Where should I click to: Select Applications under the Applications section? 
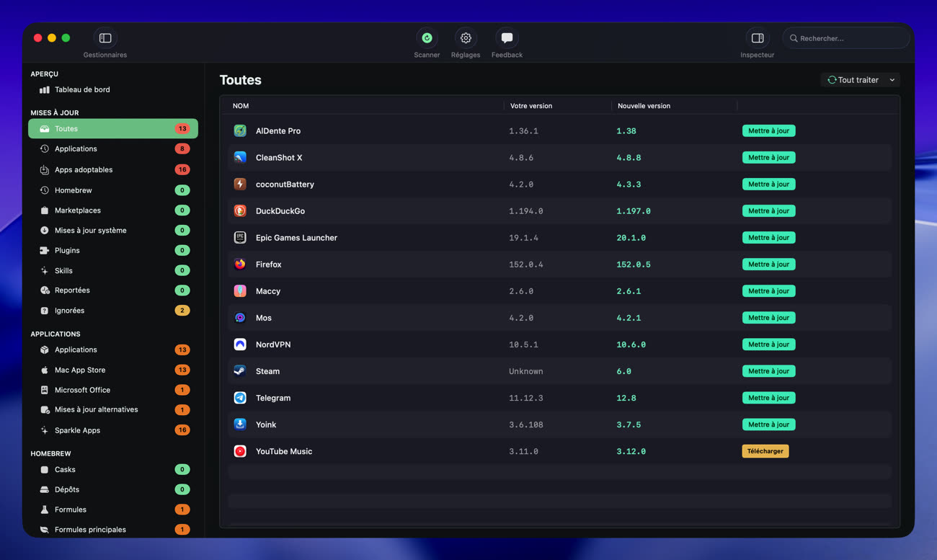coord(113,350)
